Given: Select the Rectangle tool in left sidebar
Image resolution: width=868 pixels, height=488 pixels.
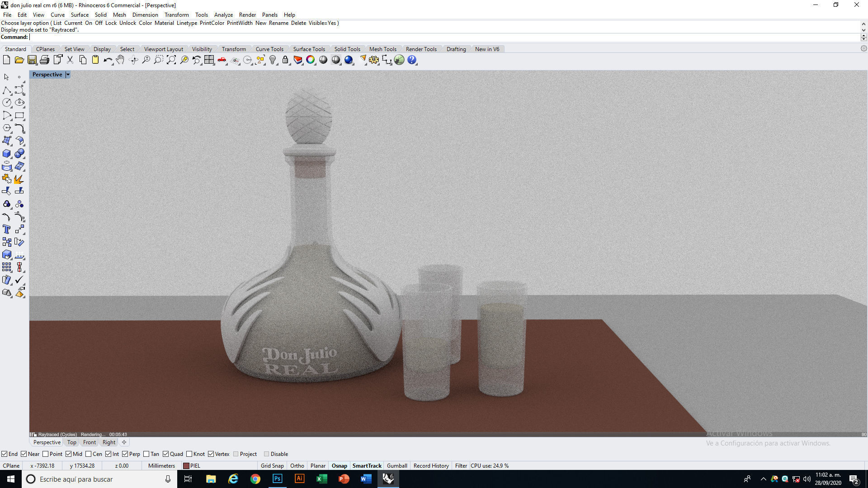Looking at the screenshot, I should click(19, 116).
